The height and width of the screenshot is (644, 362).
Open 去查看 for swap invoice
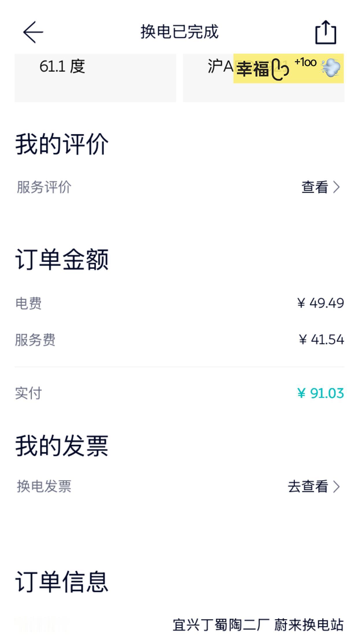pyautogui.click(x=308, y=487)
